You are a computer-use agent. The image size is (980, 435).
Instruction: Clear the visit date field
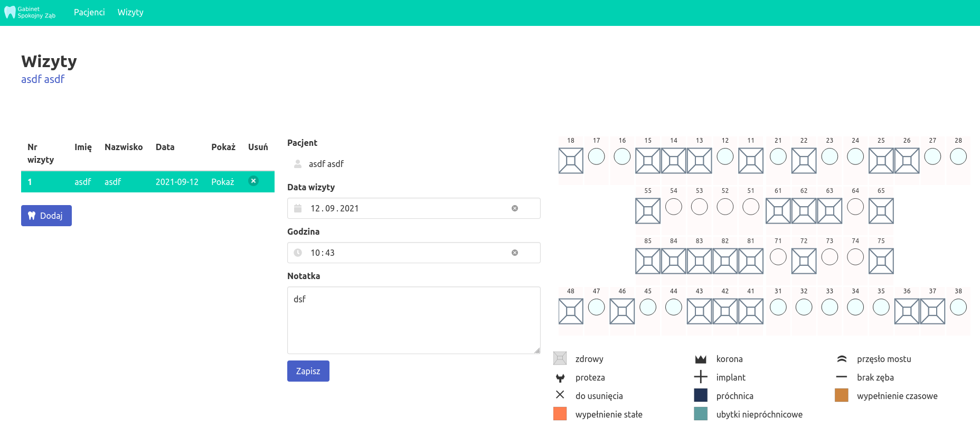514,208
